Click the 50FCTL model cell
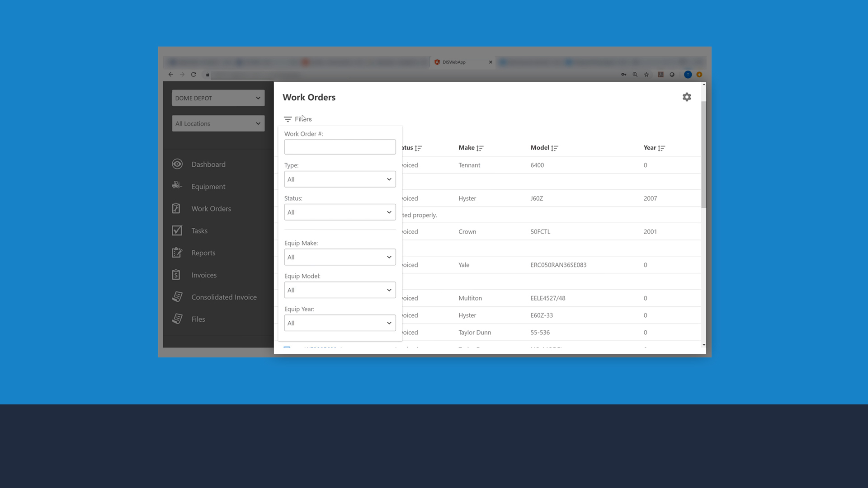 [540, 232]
